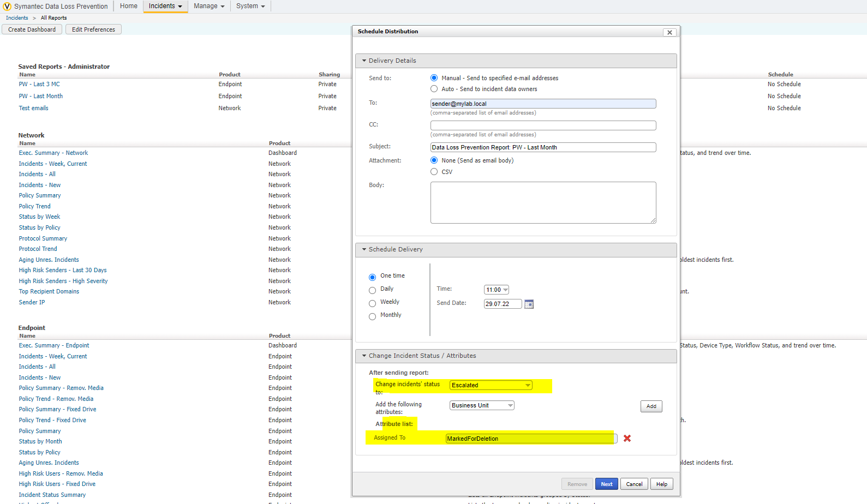This screenshot has height=504, width=867.
Task: Open the Send Date calendar picker
Action: 529,304
